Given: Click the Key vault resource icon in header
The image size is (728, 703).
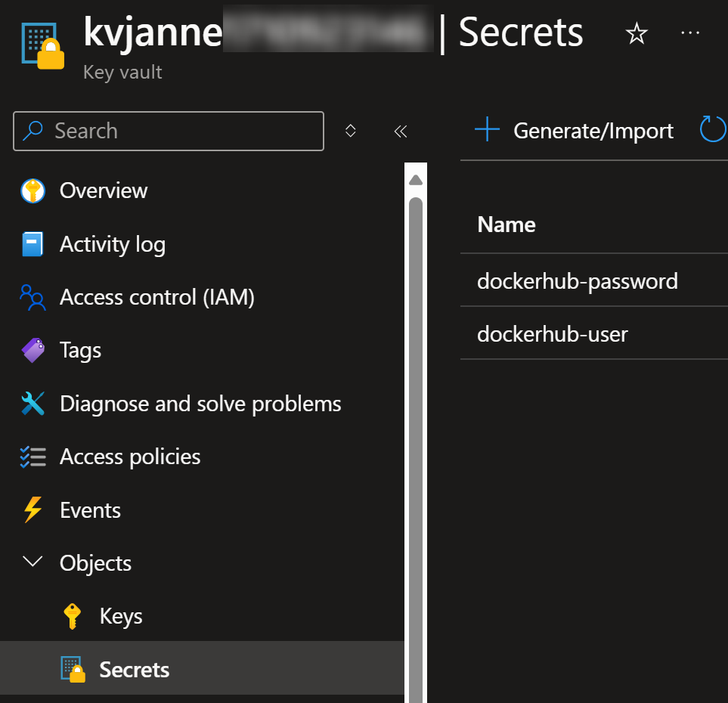Looking at the screenshot, I should pyautogui.click(x=43, y=46).
